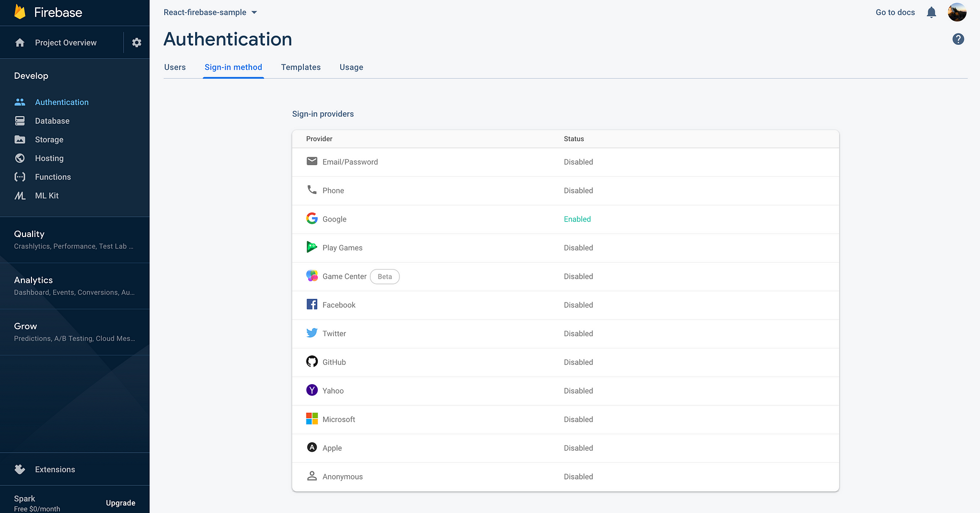Open the help question mark icon

click(x=958, y=39)
